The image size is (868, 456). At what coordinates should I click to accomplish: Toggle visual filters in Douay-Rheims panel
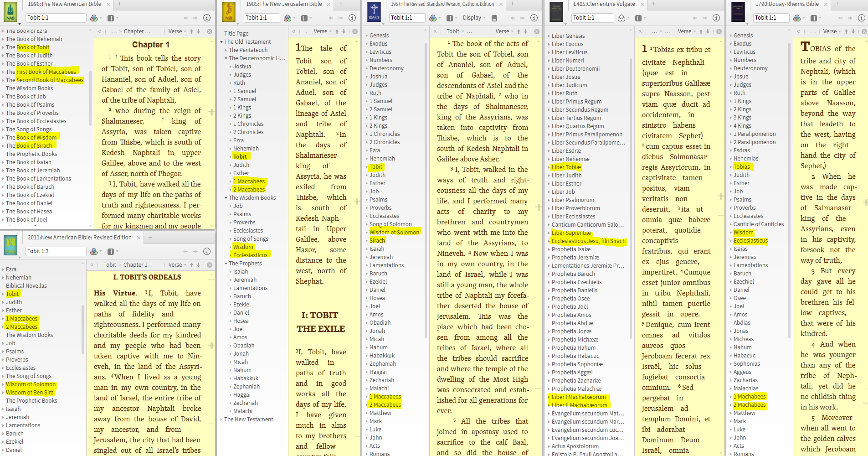pyautogui.click(x=796, y=18)
